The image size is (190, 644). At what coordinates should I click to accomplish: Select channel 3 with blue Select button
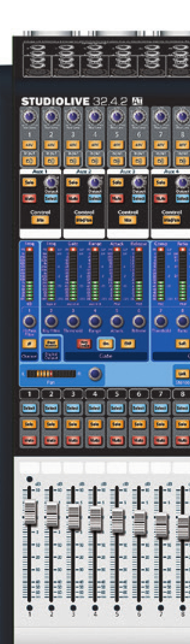click(73, 408)
